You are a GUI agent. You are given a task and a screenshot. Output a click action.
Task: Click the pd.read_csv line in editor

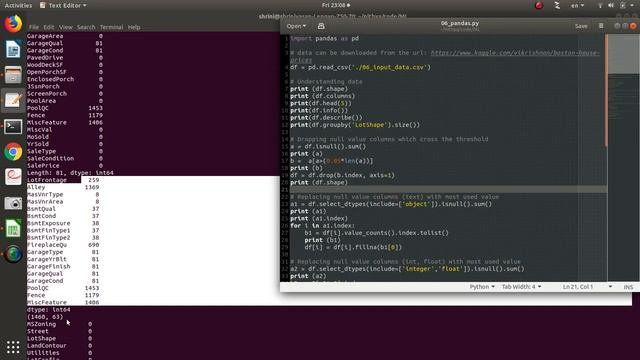[x=360, y=67]
